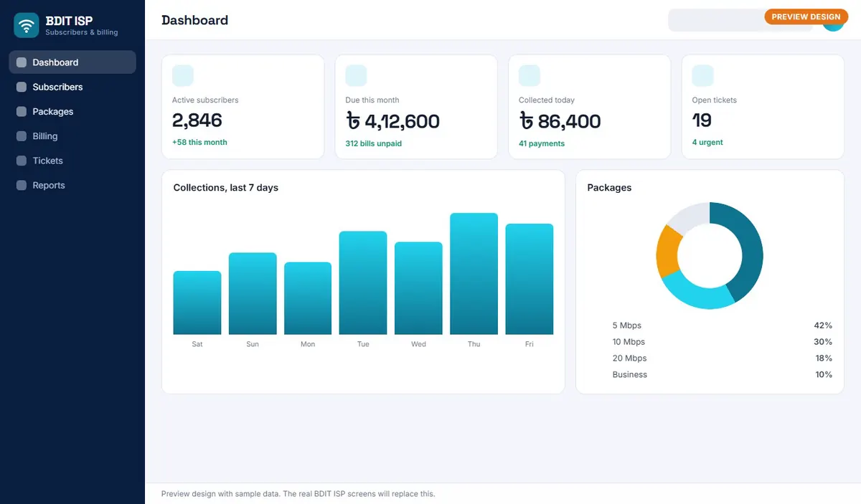Image resolution: width=861 pixels, height=504 pixels.
Task: Click the "312 bills unpaid" text
Action: coord(374,143)
